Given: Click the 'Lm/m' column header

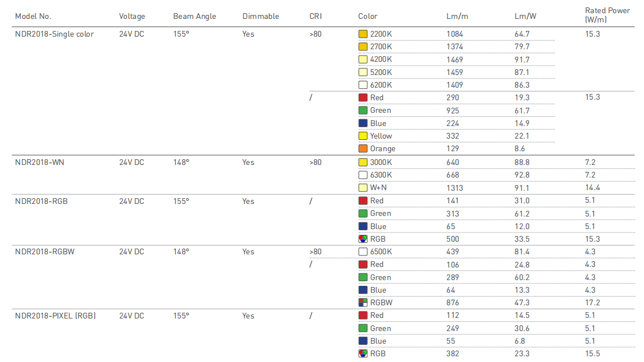Looking at the screenshot, I should pos(457,17).
